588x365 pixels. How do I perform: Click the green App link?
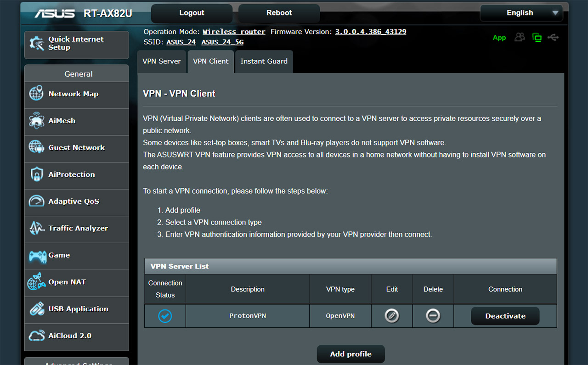(x=499, y=38)
